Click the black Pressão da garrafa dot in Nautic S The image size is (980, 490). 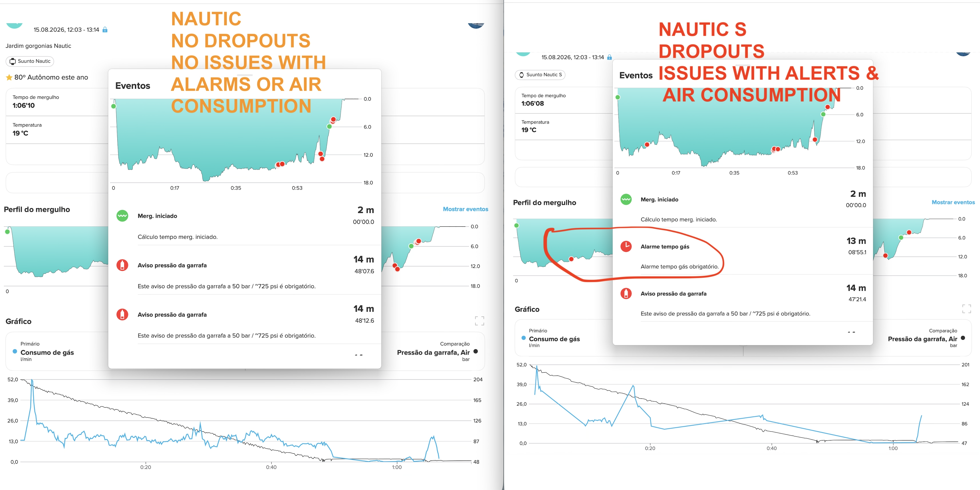pos(963,338)
